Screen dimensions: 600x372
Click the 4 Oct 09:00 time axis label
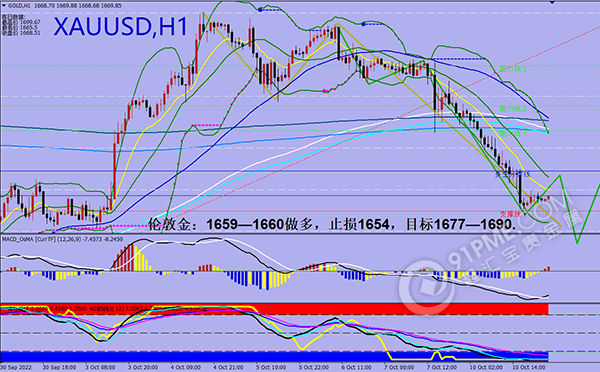click(186, 367)
